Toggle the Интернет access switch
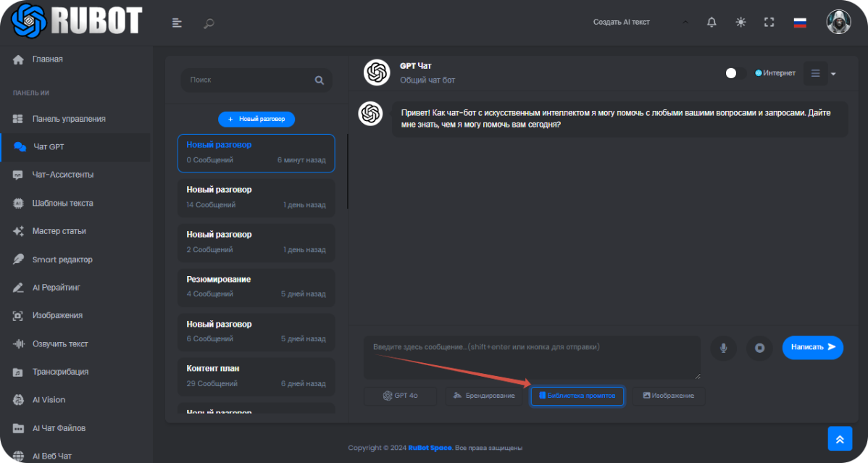 point(735,73)
